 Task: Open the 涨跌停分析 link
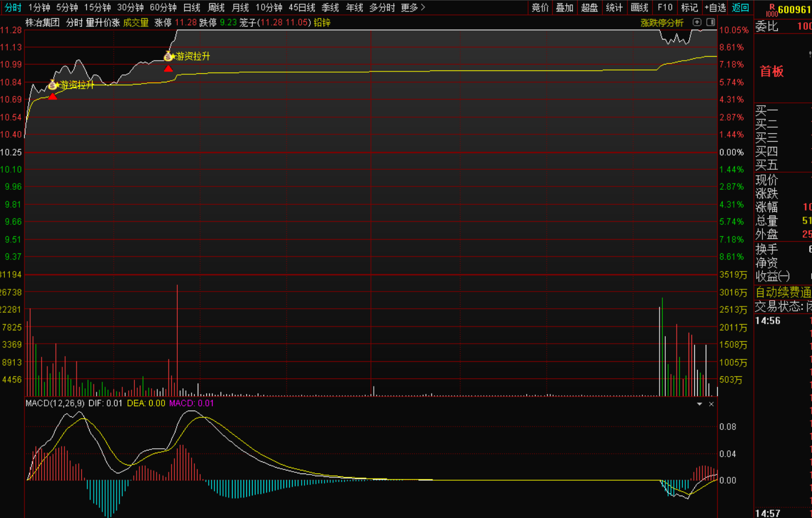click(662, 23)
